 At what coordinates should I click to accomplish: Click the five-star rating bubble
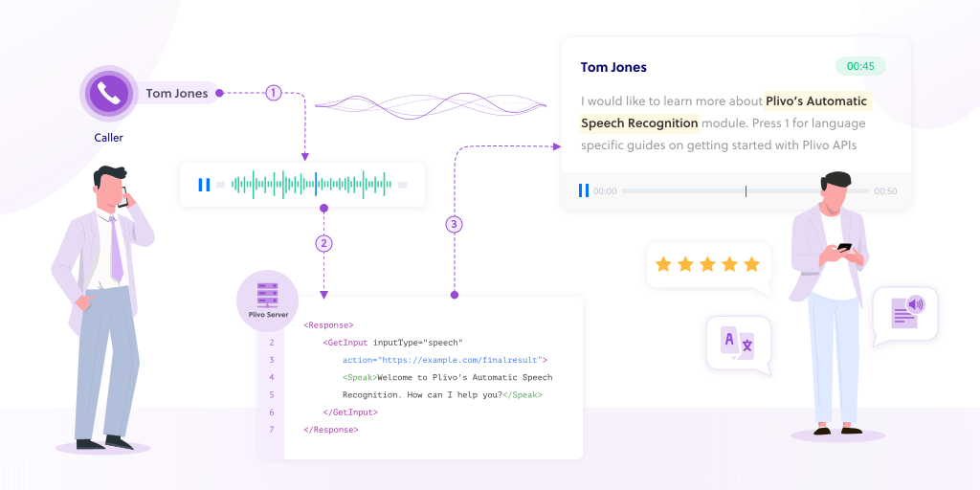tap(709, 265)
